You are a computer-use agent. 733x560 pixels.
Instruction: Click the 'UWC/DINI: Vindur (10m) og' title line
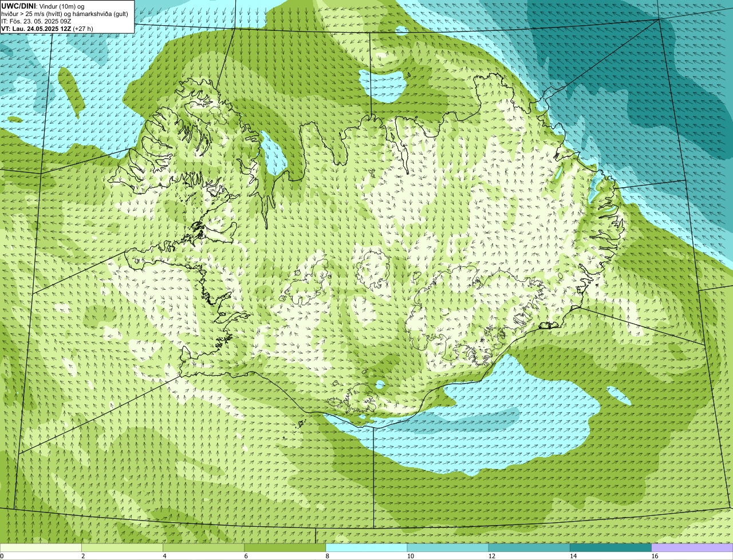click(x=43, y=6)
